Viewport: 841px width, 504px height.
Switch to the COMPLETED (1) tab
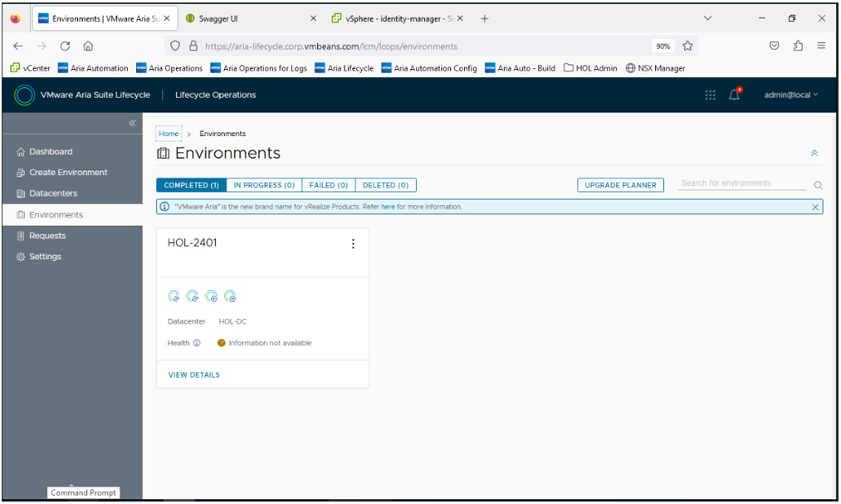(x=192, y=185)
